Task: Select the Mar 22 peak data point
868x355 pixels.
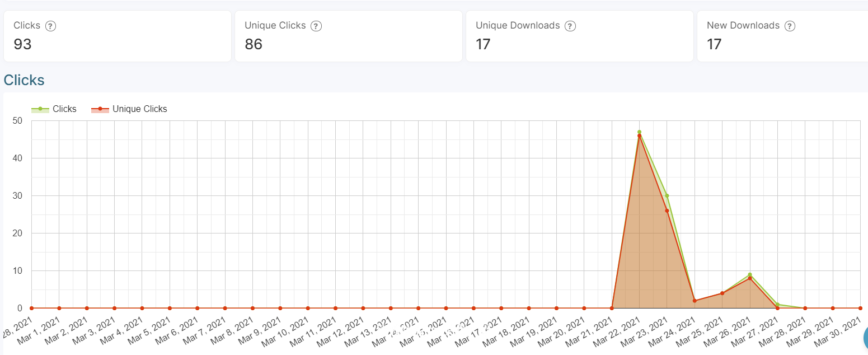Action: coord(639,132)
